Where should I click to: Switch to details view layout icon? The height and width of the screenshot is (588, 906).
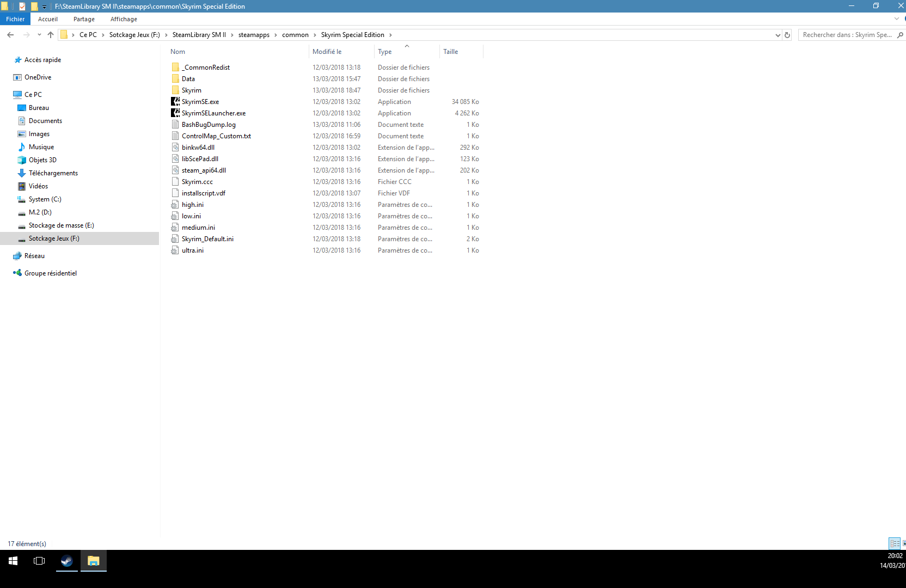tap(895, 543)
